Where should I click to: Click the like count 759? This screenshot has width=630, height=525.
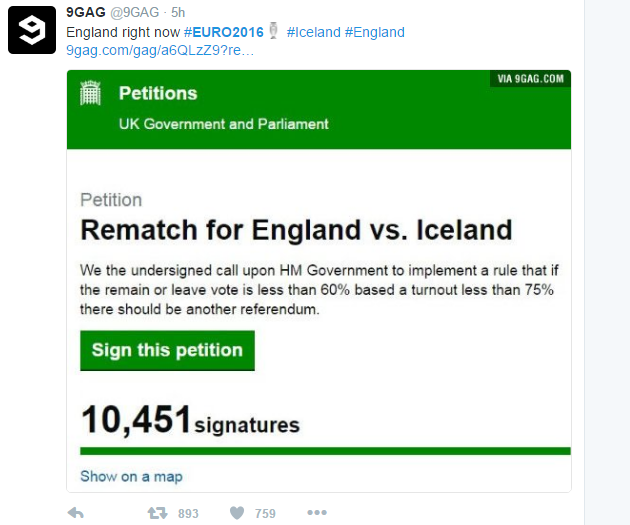[x=265, y=514]
